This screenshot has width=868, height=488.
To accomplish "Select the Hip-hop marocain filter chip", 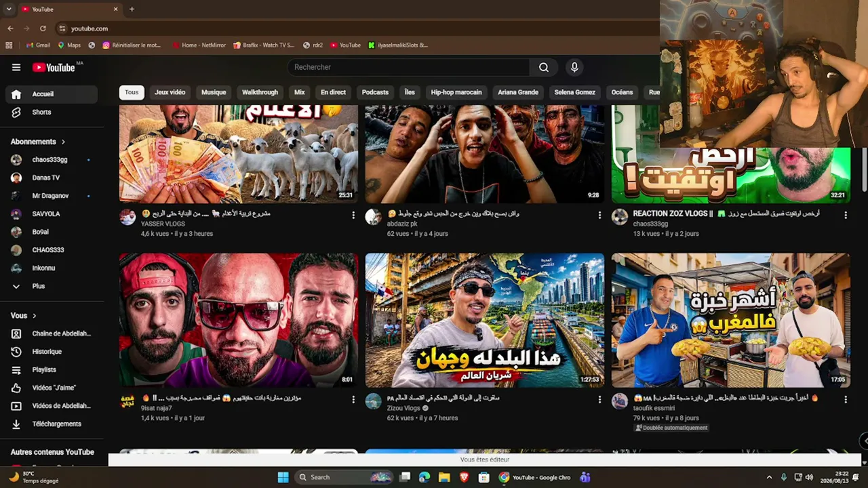I will pyautogui.click(x=456, y=92).
